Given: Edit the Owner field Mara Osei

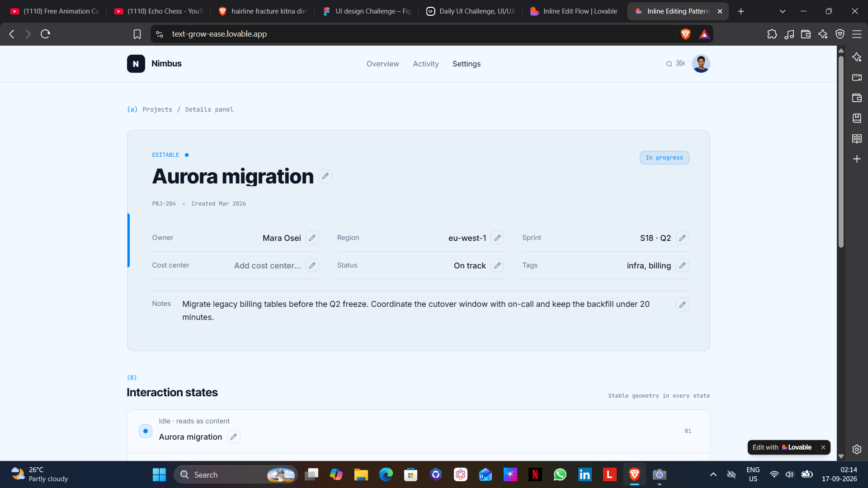Looking at the screenshot, I should [312, 238].
